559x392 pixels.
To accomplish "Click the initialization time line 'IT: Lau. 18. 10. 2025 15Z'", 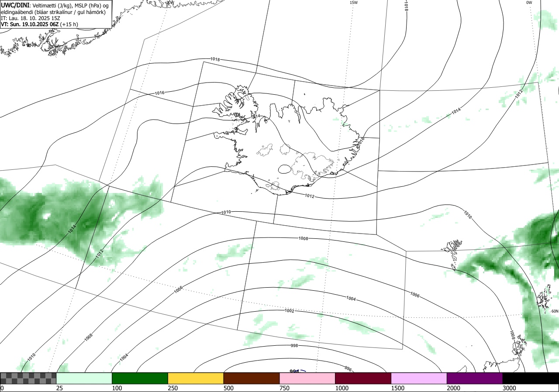I will (30, 18).
